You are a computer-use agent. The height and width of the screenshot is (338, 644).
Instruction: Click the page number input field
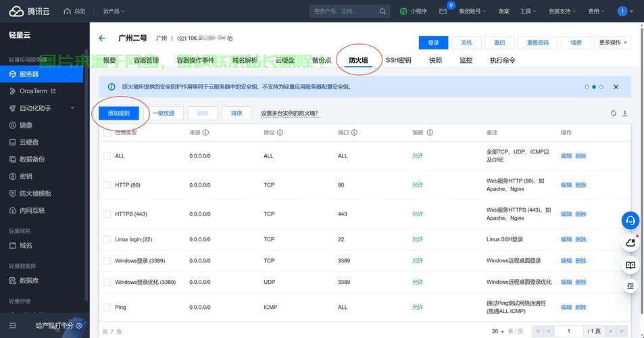pos(568,331)
